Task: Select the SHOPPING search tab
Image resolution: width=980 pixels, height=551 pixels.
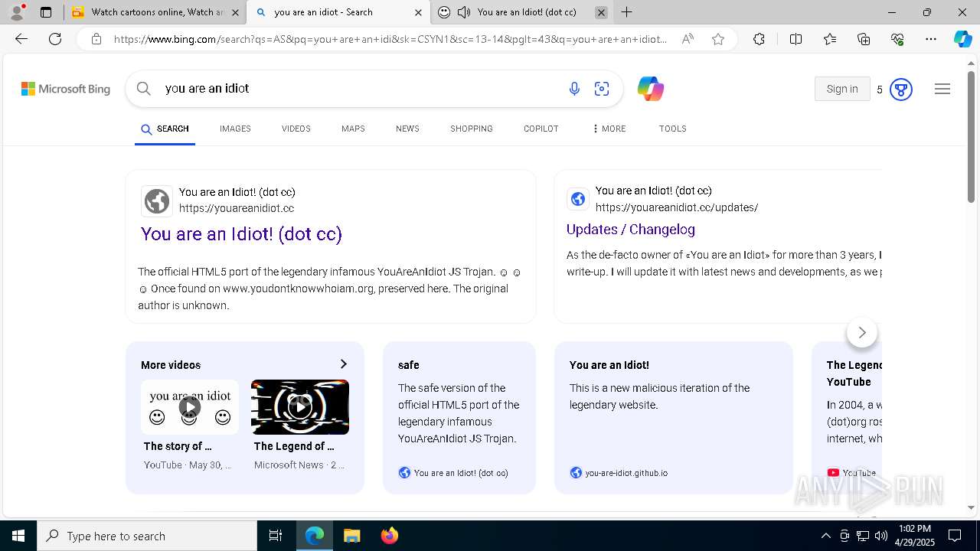Action: tap(472, 129)
